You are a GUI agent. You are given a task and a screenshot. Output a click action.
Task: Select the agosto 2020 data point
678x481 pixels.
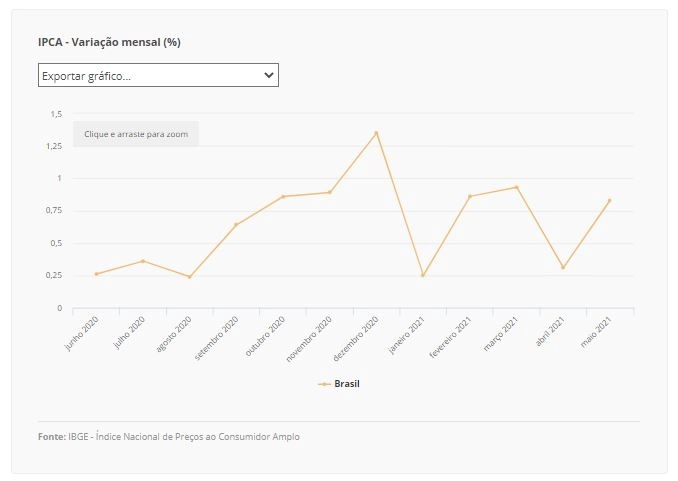pos(190,277)
